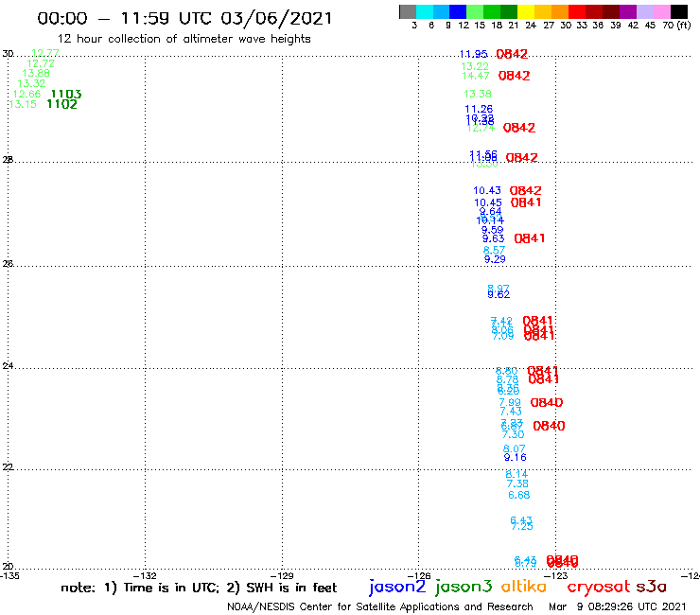700x615 pixels.
Task: Click the 0841 time beside 10.45
Action: point(526,202)
